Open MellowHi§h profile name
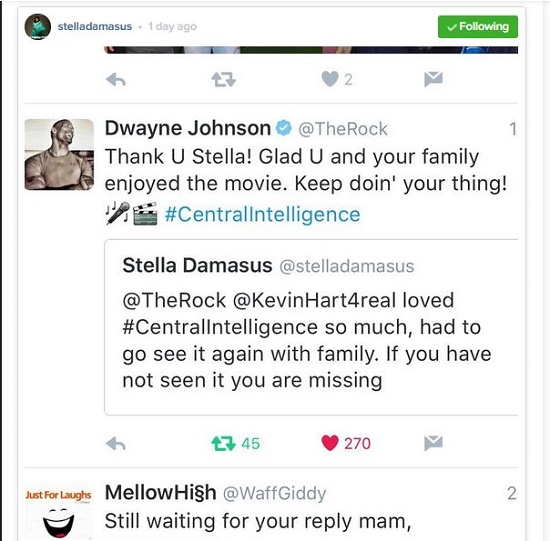550x541 pixels. [x=160, y=493]
